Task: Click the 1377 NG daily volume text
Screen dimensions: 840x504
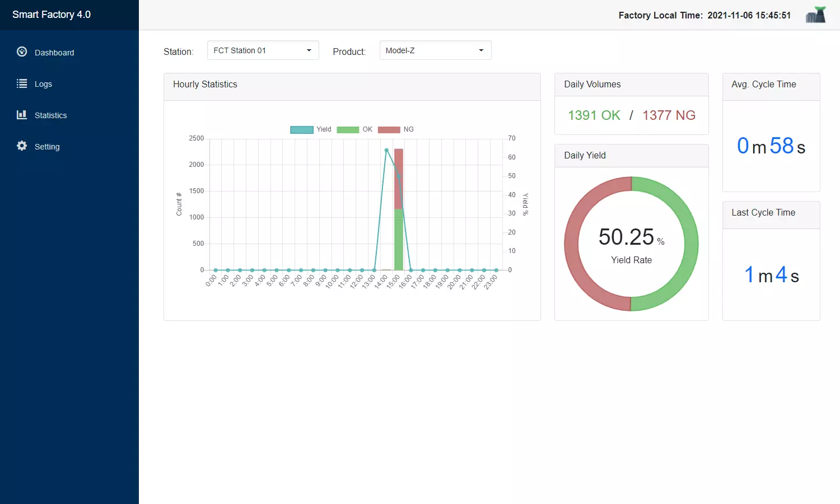Action: pos(669,115)
